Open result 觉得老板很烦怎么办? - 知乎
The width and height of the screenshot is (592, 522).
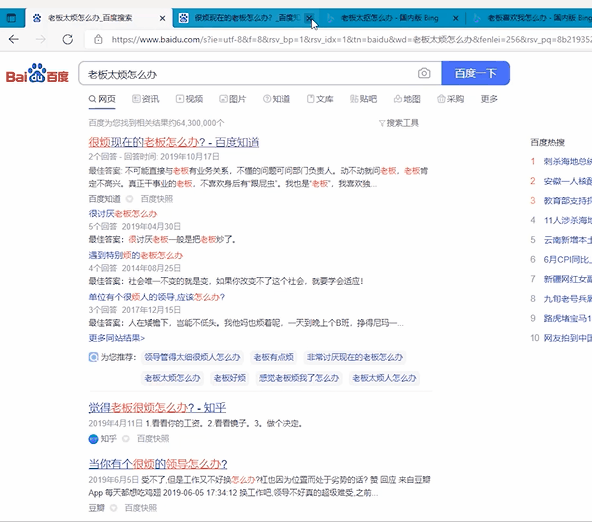tap(157, 408)
